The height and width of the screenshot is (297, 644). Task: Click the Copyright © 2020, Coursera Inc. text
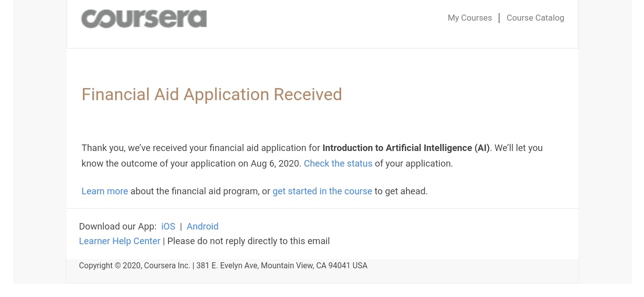click(x=134, y=265)
